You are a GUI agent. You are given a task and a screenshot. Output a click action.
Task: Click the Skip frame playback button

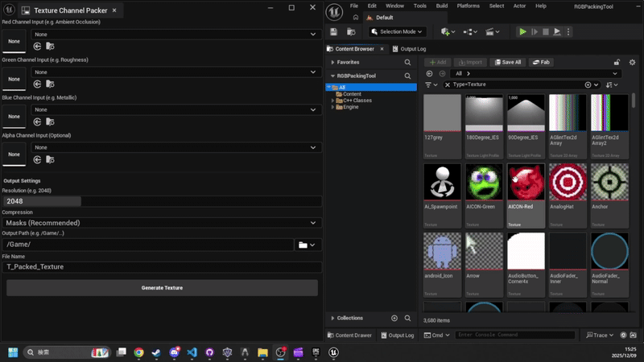point(535,31)
